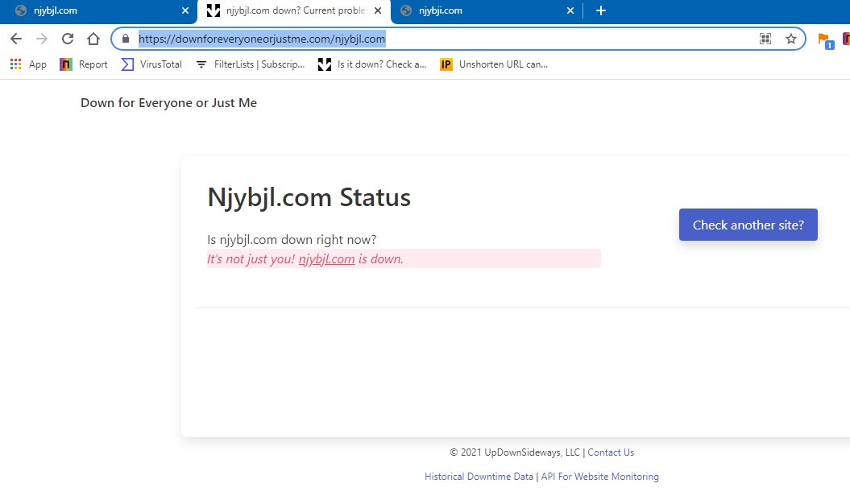View site info via the padlock icon

click(126, 39)
